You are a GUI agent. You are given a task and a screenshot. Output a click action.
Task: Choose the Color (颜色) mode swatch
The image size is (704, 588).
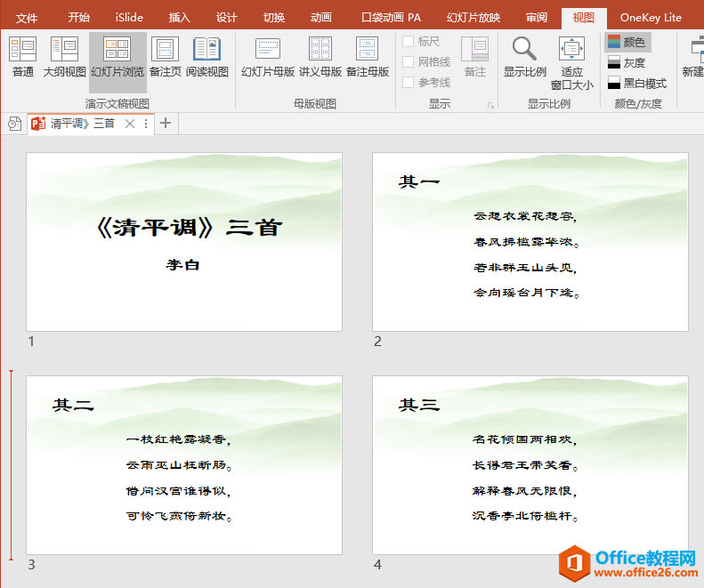[x=627, y=42]
